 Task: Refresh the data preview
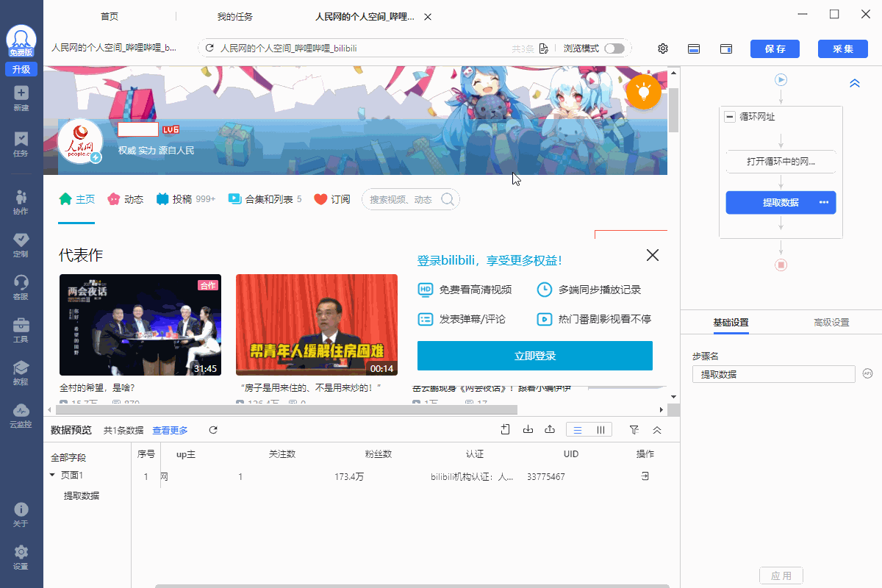click(x=213, y=430)
